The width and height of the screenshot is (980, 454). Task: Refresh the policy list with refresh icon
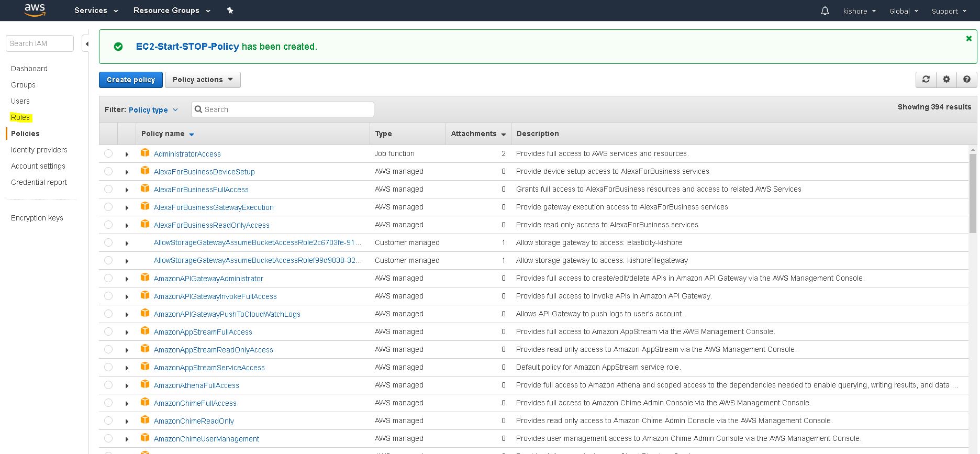(926, 80)
